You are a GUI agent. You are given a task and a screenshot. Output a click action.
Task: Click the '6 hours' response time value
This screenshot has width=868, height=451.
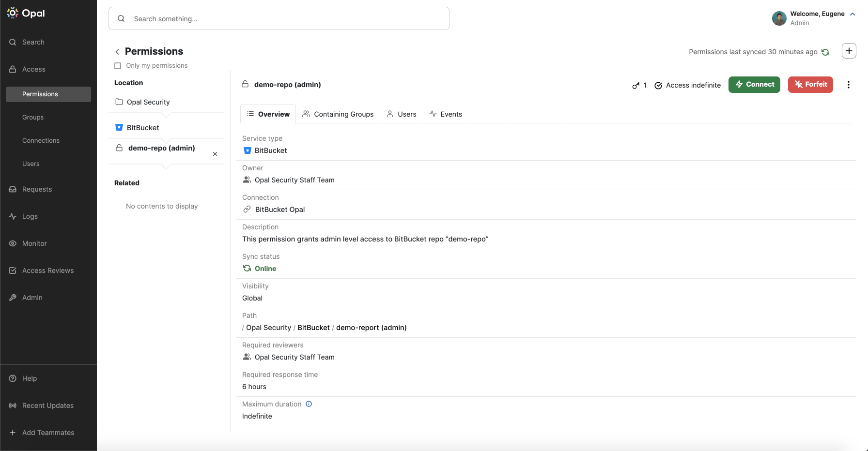pos(254,387)
